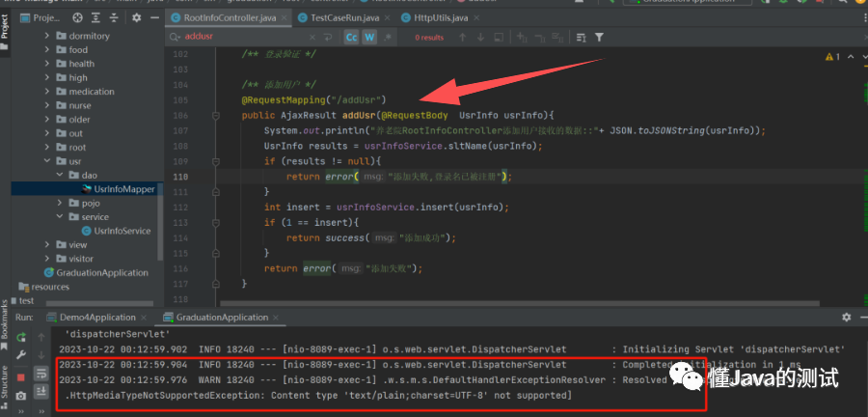Open the Project side tool window tab
Screen dimensions: 868x417
5,32
